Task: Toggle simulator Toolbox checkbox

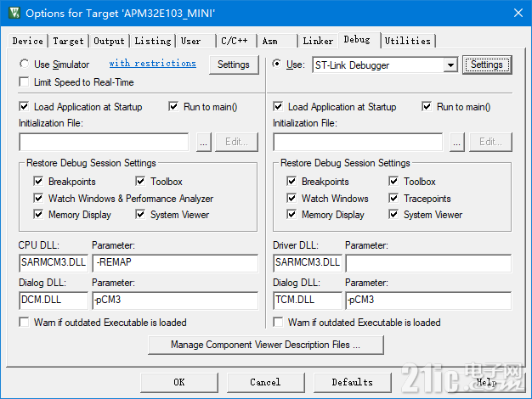Action: point(140,181)
